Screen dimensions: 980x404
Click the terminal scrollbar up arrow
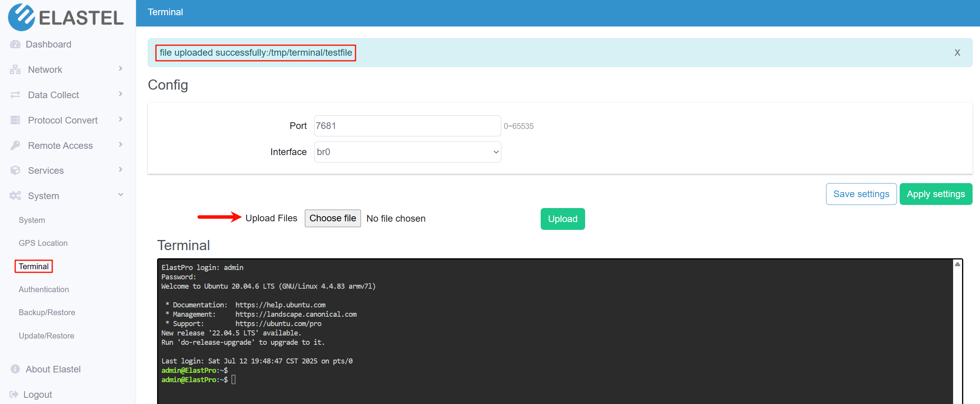coord(957,264)
